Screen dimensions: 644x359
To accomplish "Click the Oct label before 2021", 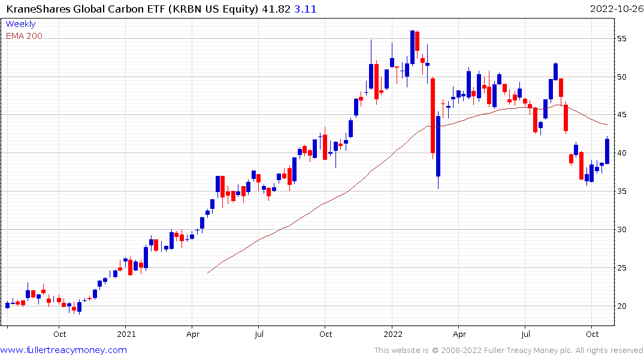I will coord(59,334).
